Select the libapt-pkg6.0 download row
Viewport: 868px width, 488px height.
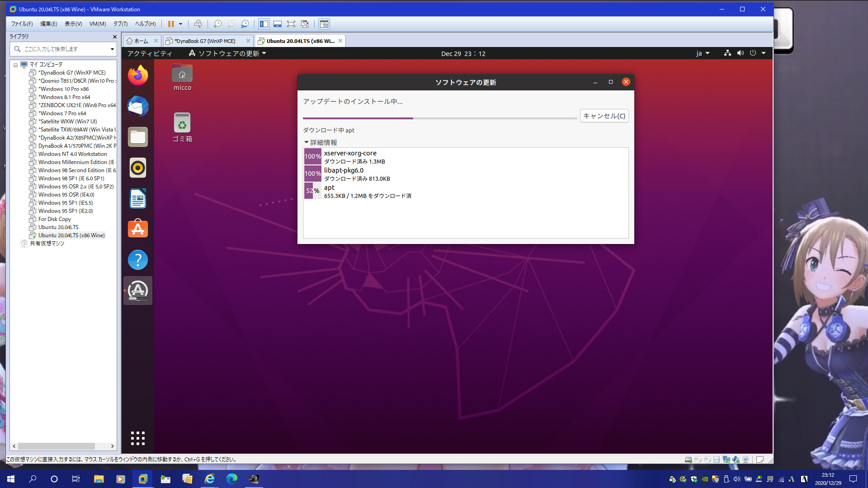466,174
